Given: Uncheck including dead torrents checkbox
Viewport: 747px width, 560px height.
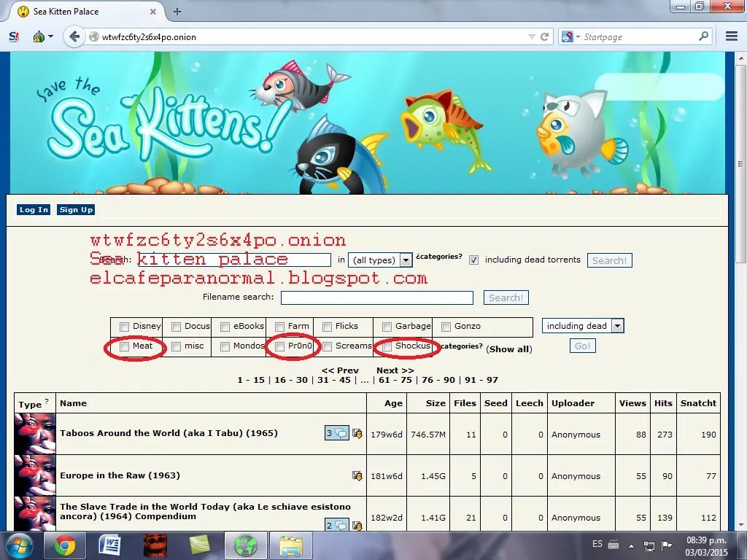Looking at the screenshot, I should (x=473, y=260).
